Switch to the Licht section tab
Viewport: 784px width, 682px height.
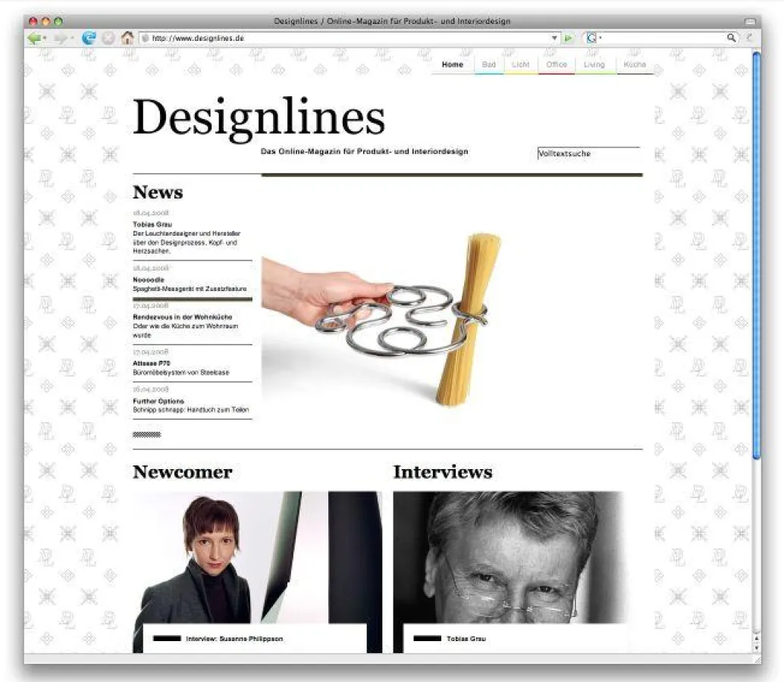click(x=520, y=64)
